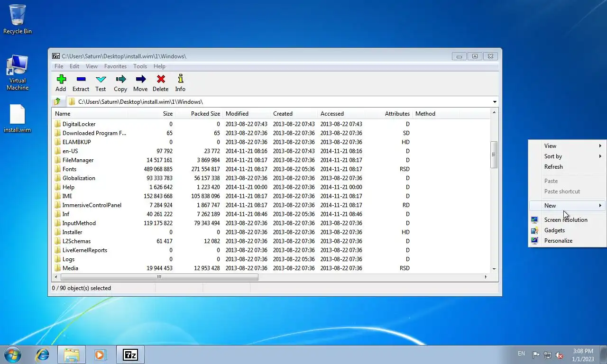The height and width of the screenshot is (364, 607).
Task: Expand the View submenu in the context menu
Action: coord(567,146)
